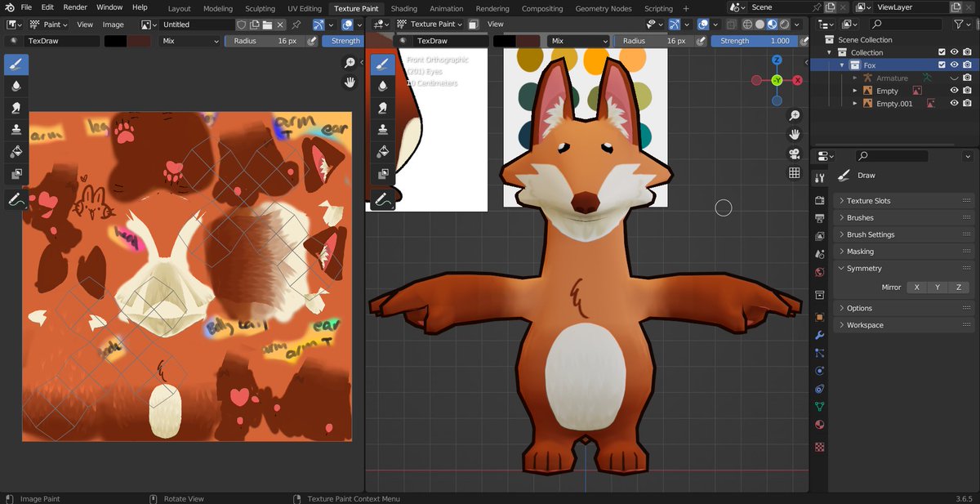Unlink the Untitled image with X button
980x504 pixels.
tap(279, 25)
